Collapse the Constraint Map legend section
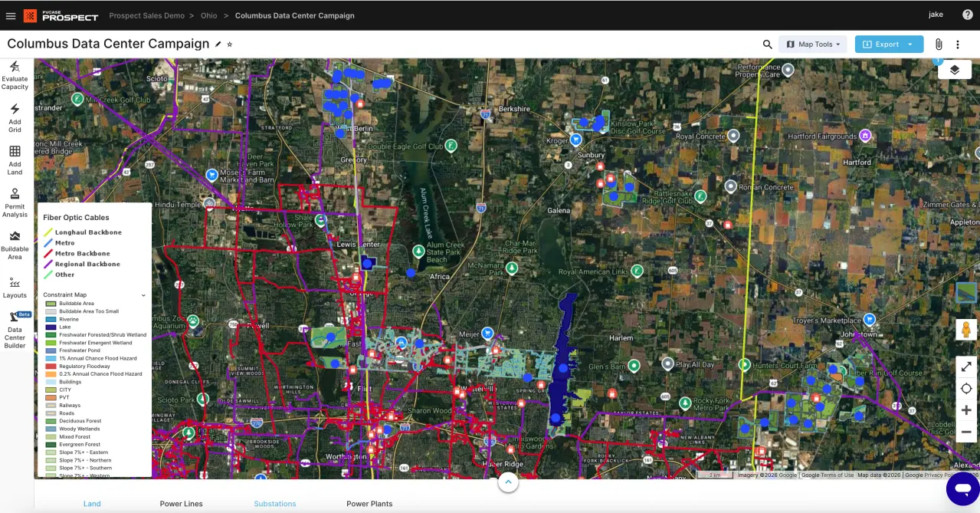Screen dimensions: 980x513 point(143,295)
